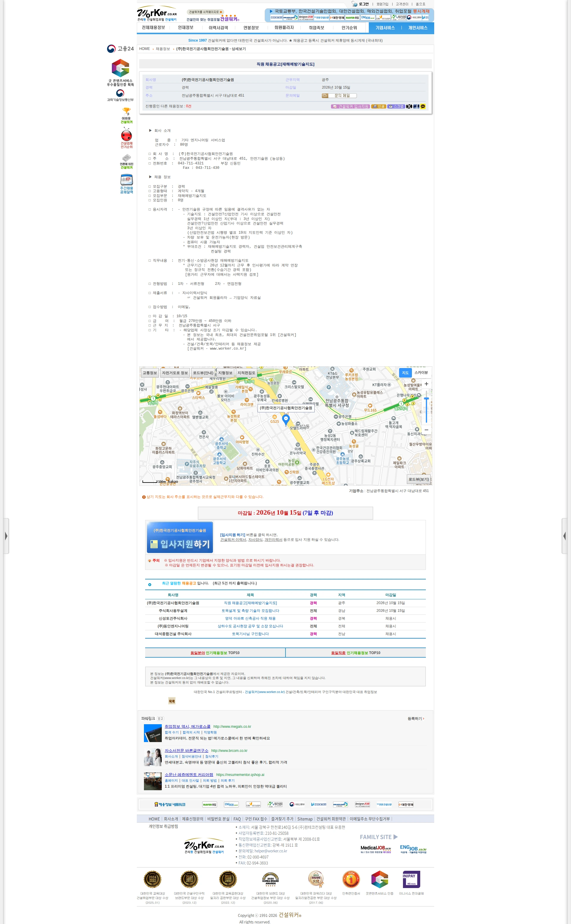Open 연봉정보 menu
This screenshot has width=571, height=924.
point(251,28)
